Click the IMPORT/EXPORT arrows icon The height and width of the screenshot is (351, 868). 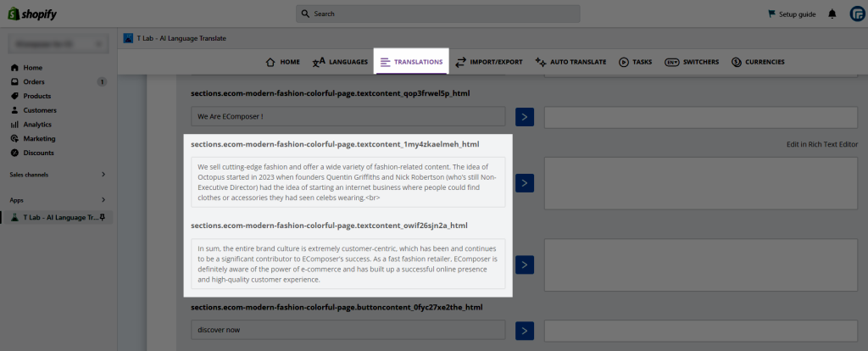(x=460, y=62)
